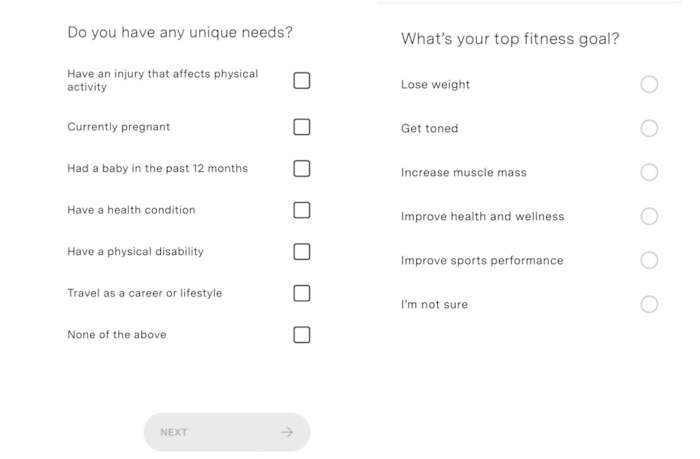The image size is (700, 459).
Task: Click the Lose weight label text
Action: tap(435, 85)
